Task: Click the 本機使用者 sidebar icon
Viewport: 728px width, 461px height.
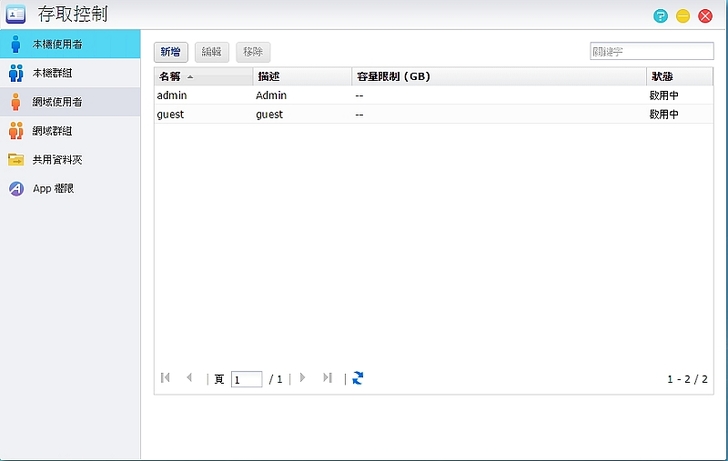Action: coord(16,44)
